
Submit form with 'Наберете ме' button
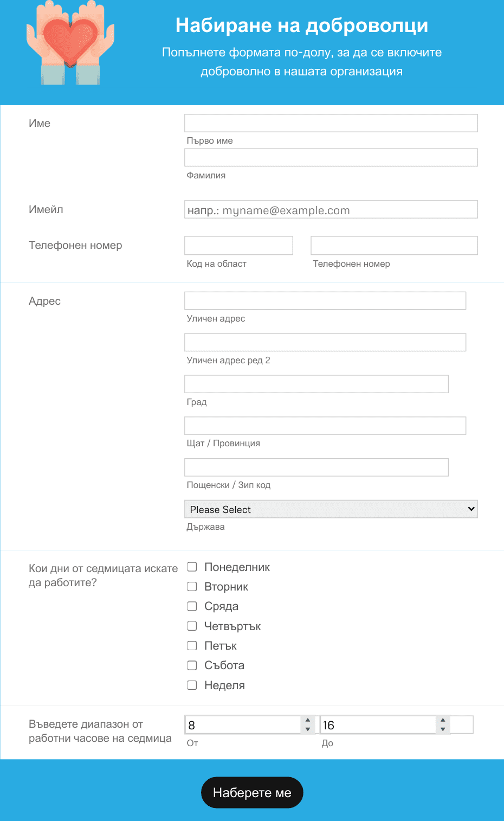(x=252, y=793)
